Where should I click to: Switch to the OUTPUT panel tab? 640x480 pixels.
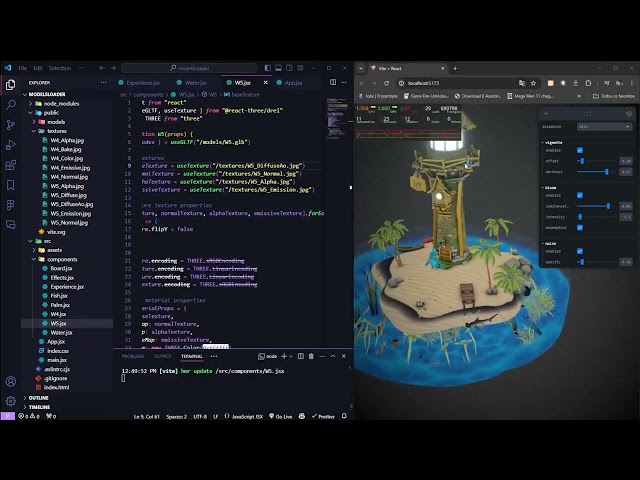(163, 356)
